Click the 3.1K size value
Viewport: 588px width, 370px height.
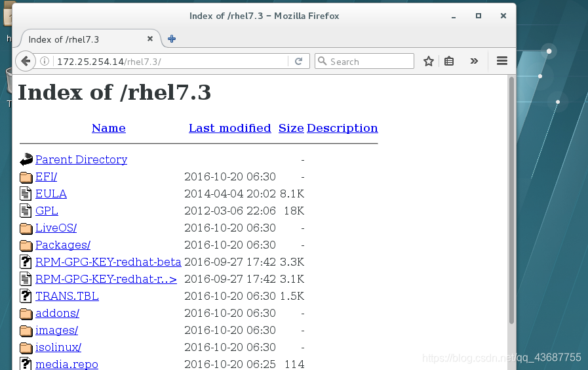(x=292, y=279)
